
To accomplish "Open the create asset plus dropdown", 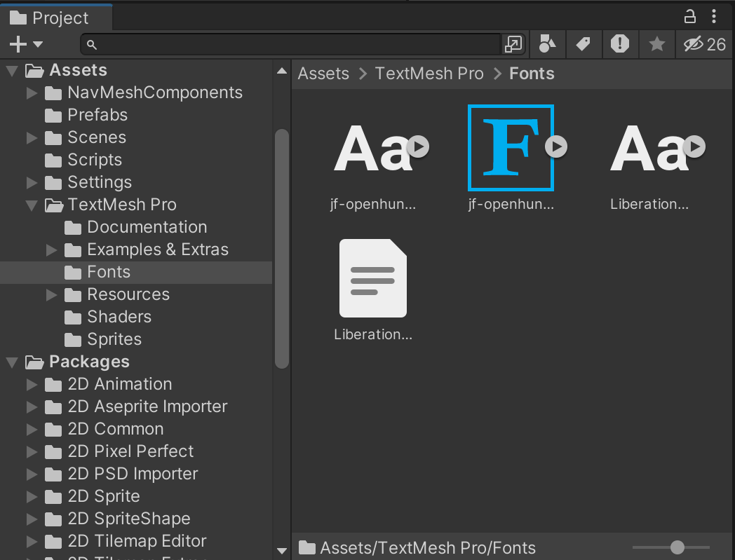I will tap(26, 45).
